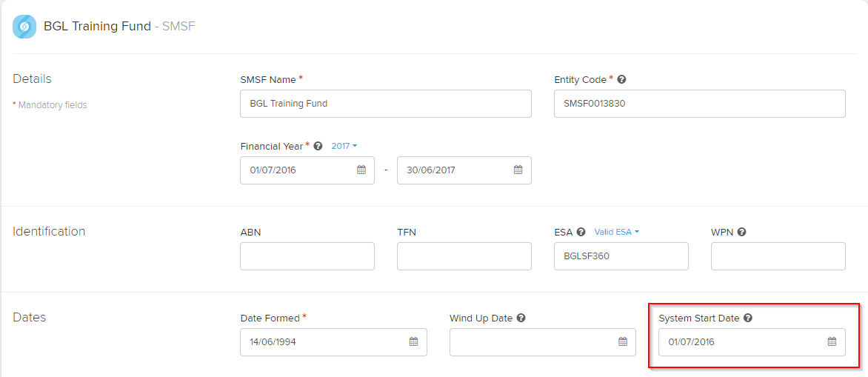Open the System Start Date calendar picker
Screen dimensions: 868x377
tap(832, 341)
